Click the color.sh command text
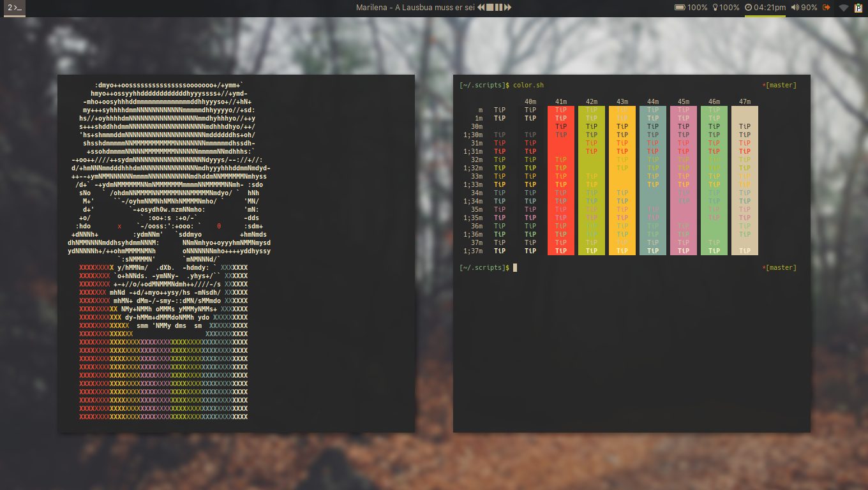The height and width of the screenshot is (490, 868). tap(528, 85)
